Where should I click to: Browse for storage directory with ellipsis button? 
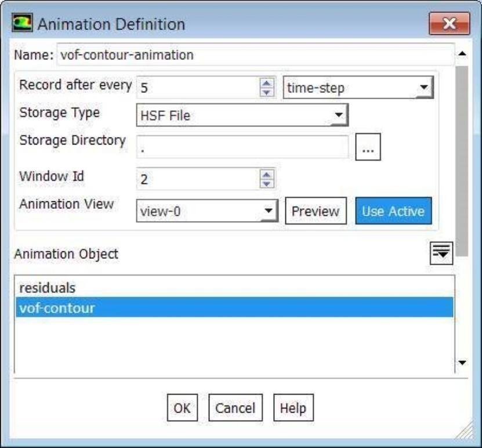coord(368,147)
